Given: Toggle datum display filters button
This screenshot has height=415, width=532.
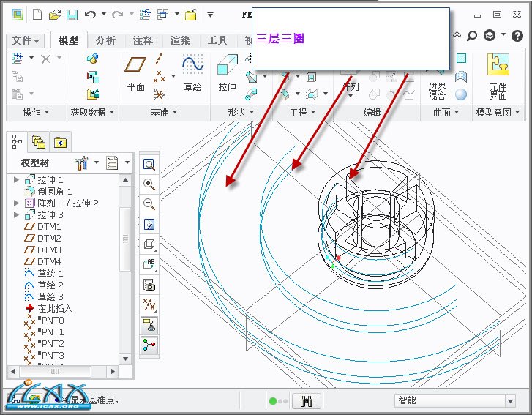Looking at the screenshot, I should [149, 305].
